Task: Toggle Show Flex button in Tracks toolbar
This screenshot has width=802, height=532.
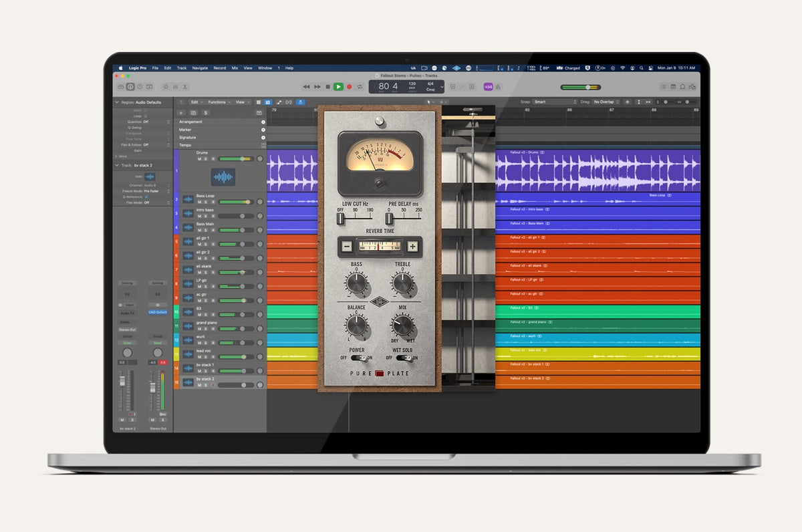Action: point(289,102)
